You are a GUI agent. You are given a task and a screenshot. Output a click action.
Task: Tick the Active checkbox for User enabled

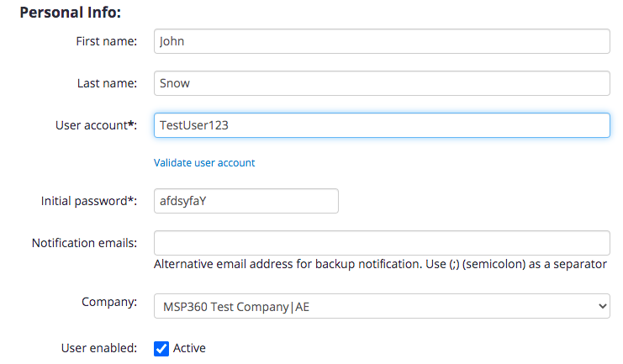pos(161,349)
